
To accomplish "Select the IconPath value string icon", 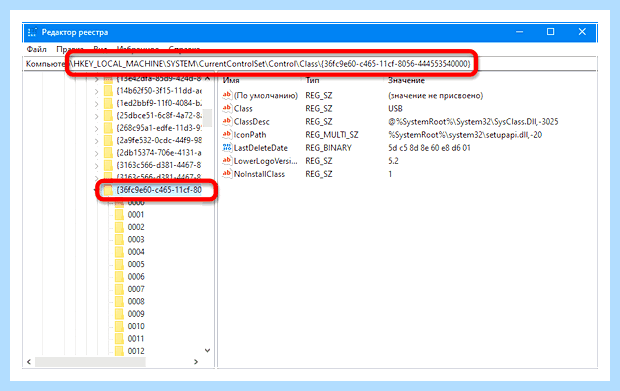I will (x=227, y=134).
